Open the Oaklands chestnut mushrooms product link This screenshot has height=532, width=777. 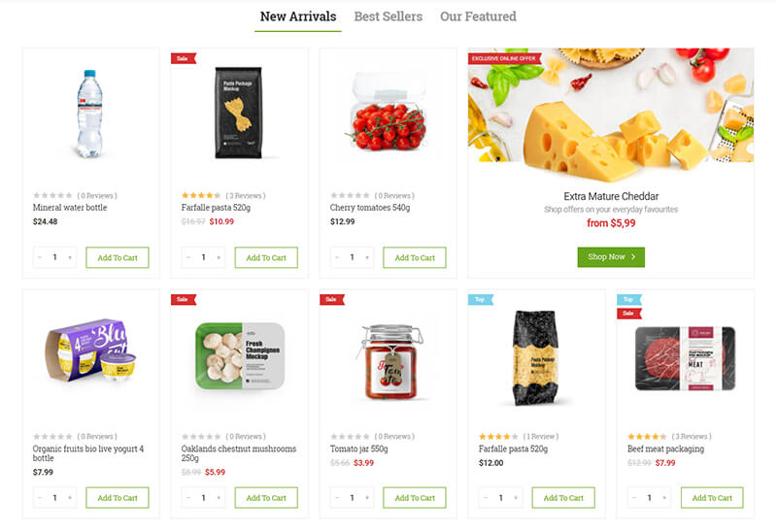pyautogui.click(x=238, y=454)
